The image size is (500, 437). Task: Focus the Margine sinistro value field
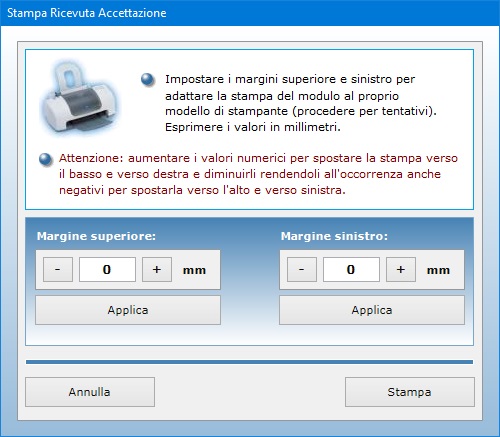[351, 269]
